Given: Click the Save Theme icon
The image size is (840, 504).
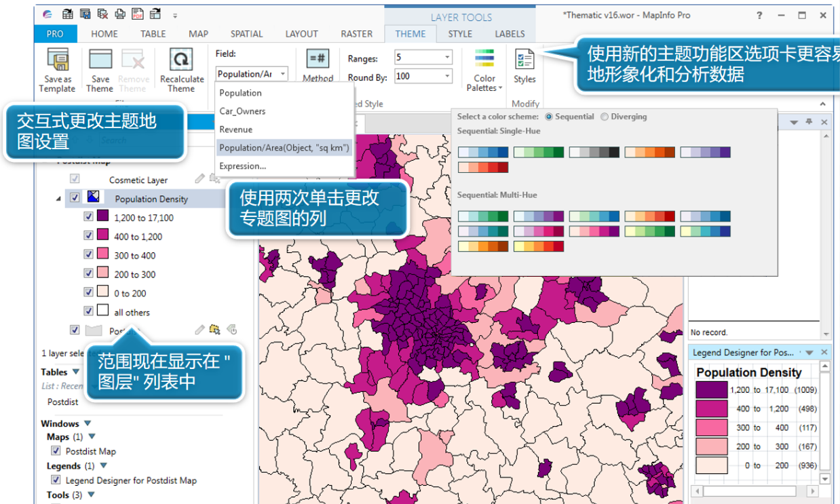Looking at the screenshot, I should pyautogui.click(x=100, y=59).
